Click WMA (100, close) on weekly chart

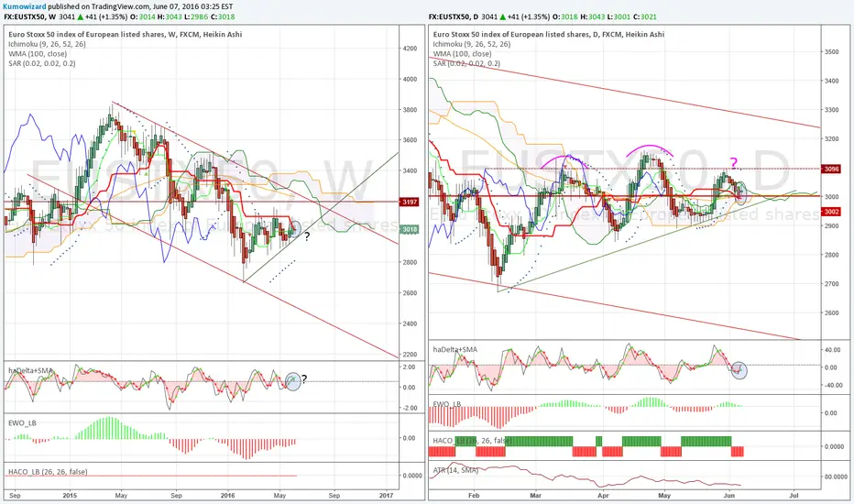[x=38, y=54]
